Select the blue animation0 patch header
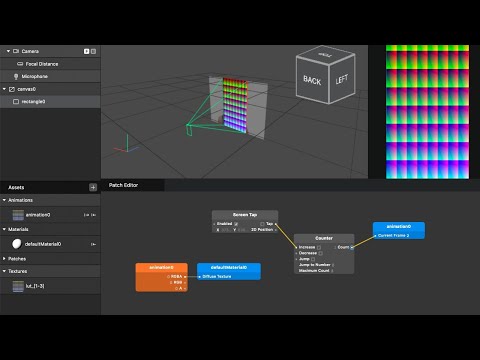 pos(399,226)
